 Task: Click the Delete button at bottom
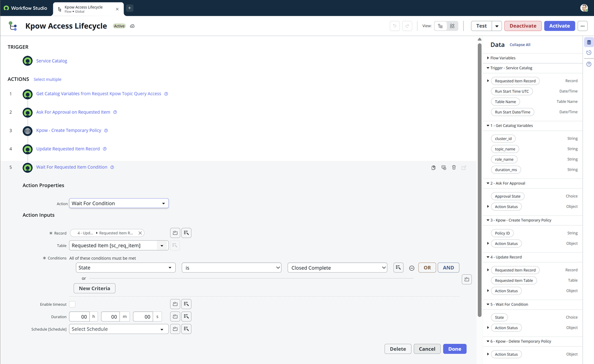click(x=398, y=349)
